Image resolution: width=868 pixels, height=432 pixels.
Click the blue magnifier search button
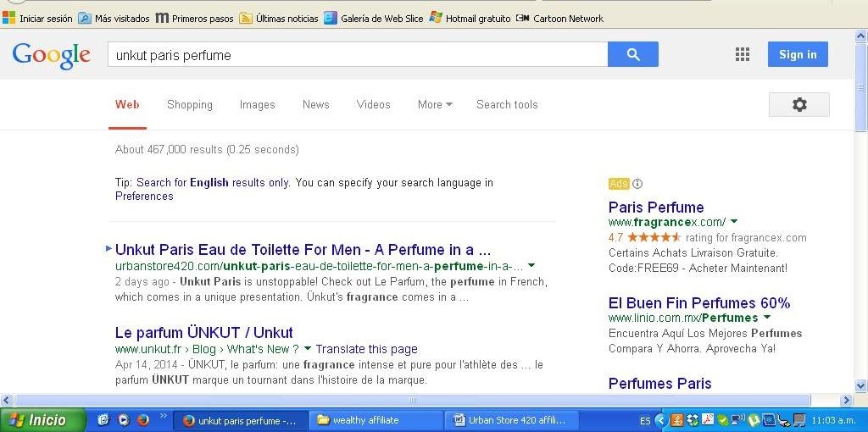(x=632, y=54)
